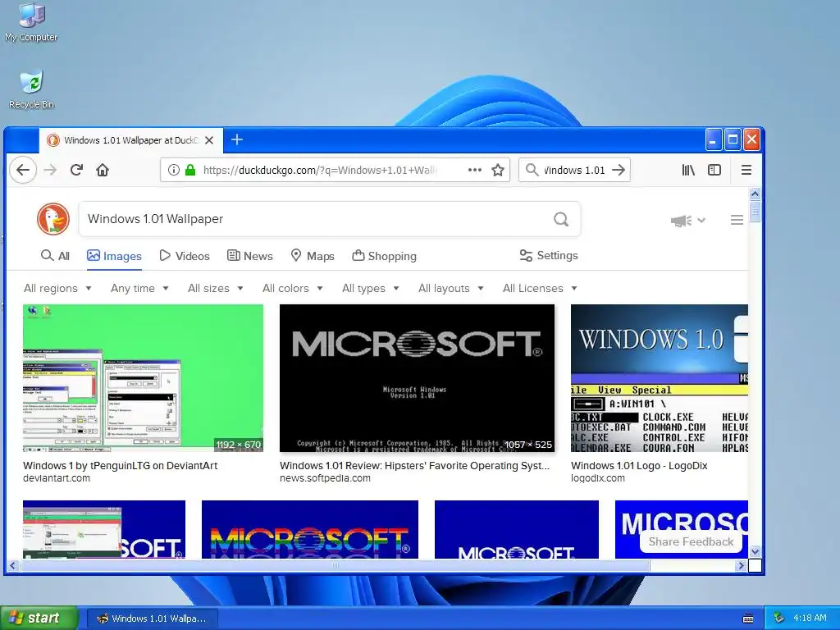Open page actions three-dot menu in address bar
The width and height of the screenshot is (840, 630).
[x=475, y=171]
